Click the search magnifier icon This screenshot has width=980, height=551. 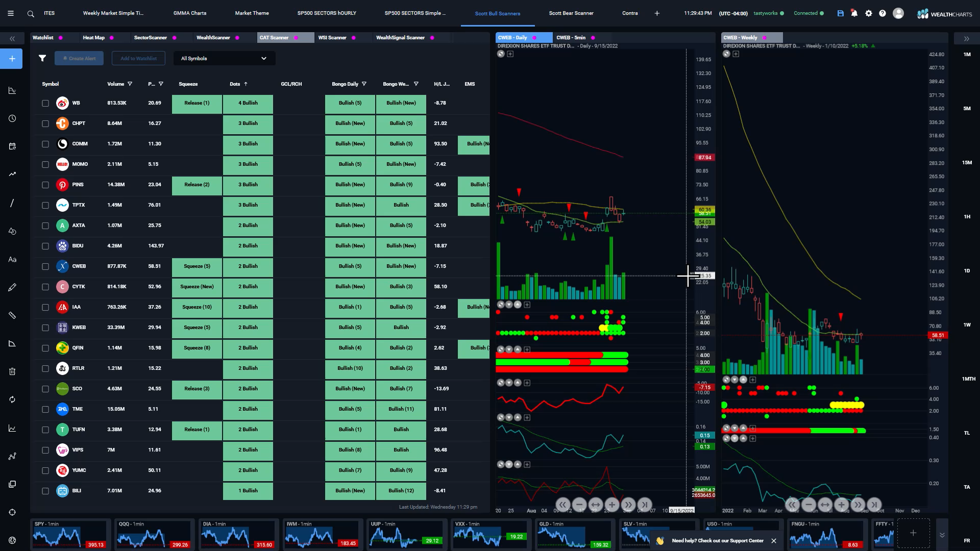click(31, 14)
